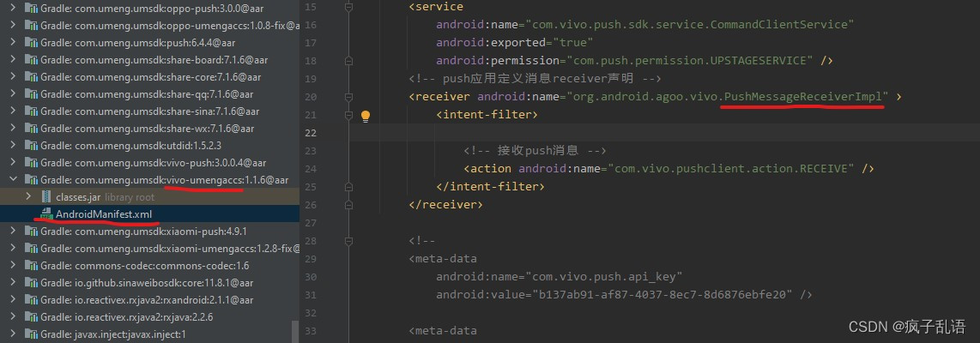Click android:exported="true" on line 17
980x343 pixels.
tap(514, 43)
